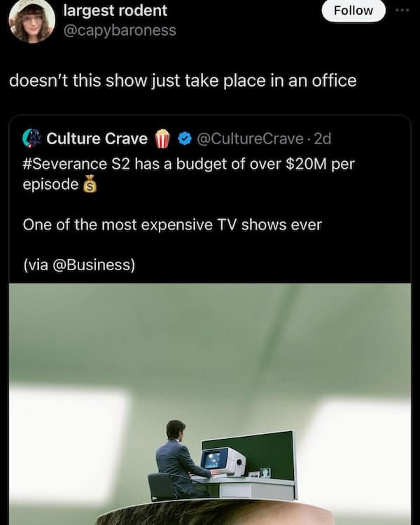
Task: Click the Follow button
Action: [353, 10]
